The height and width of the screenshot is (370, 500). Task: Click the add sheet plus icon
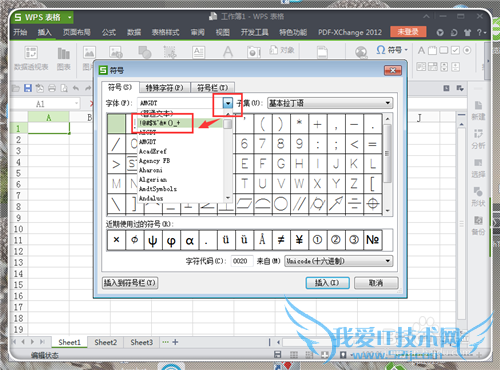[175, 342]
